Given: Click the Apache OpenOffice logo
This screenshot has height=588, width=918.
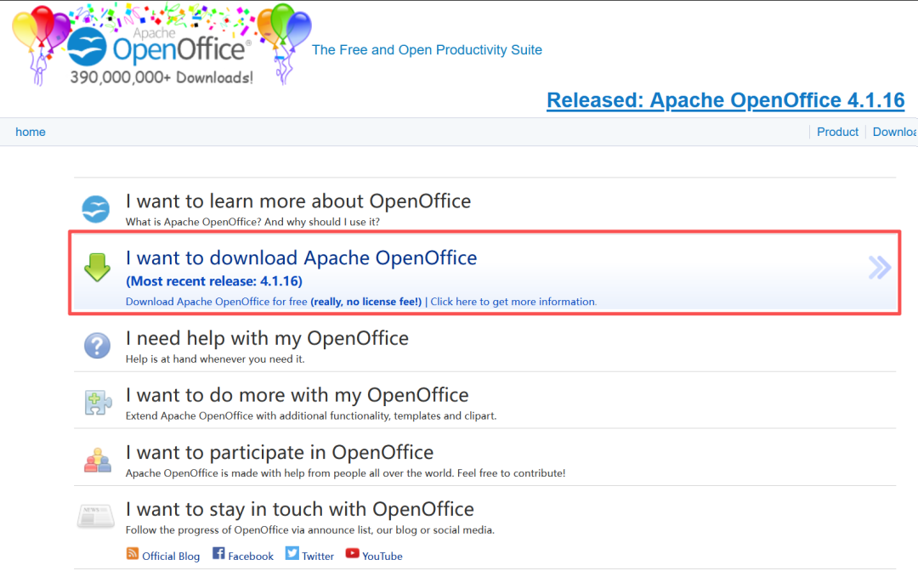Looking at the screenshot, I should pyautogui.click(x=162, y=45).
